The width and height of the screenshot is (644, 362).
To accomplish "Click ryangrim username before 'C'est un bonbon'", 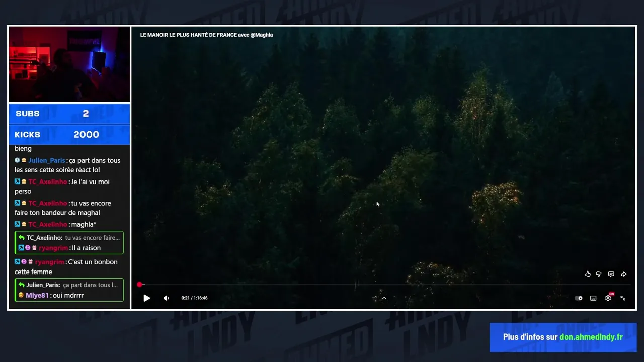I will coord(50,262).
